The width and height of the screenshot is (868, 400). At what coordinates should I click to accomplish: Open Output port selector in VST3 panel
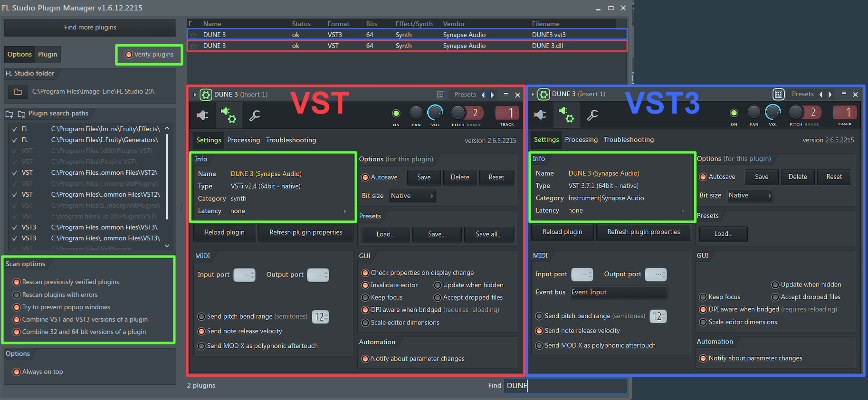point(656,275)
